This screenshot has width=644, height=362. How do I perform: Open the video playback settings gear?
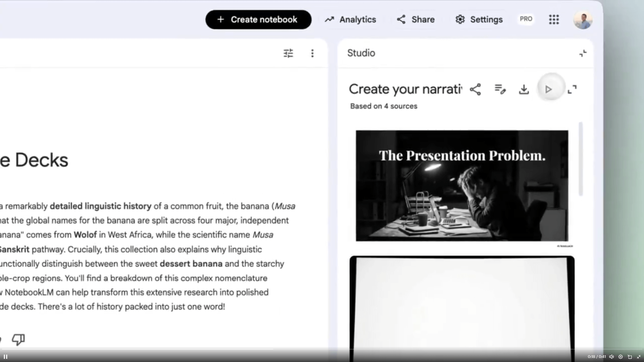pos(620,356)
